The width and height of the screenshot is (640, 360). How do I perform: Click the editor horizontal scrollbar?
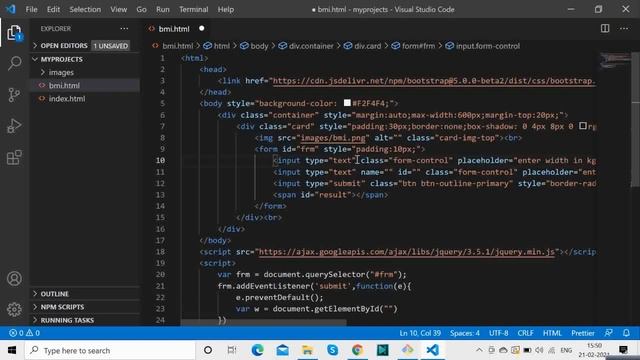(x=263, y=322)
